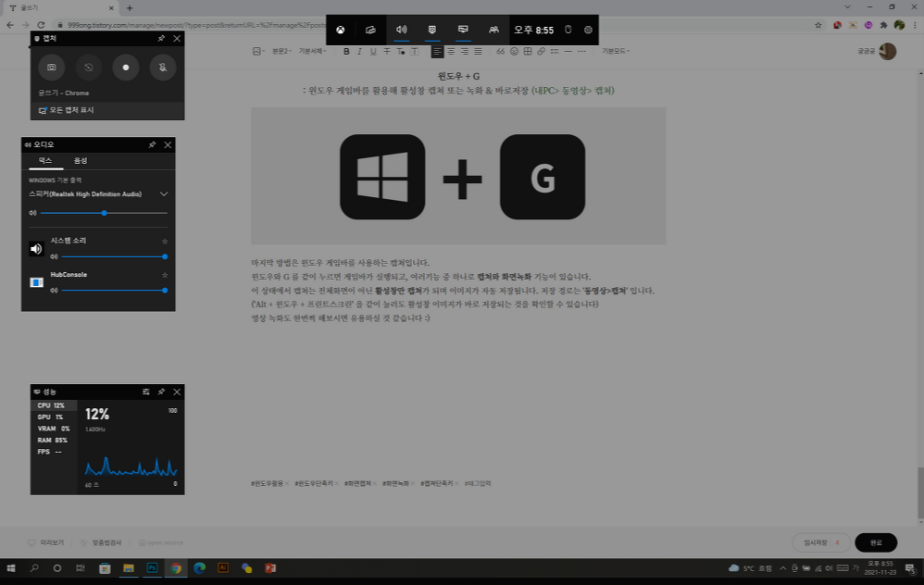Viewport: 924px width, 585px height.
Task: Open Xbox Social widget in Game Bar
Action: [x=493, y=30]
